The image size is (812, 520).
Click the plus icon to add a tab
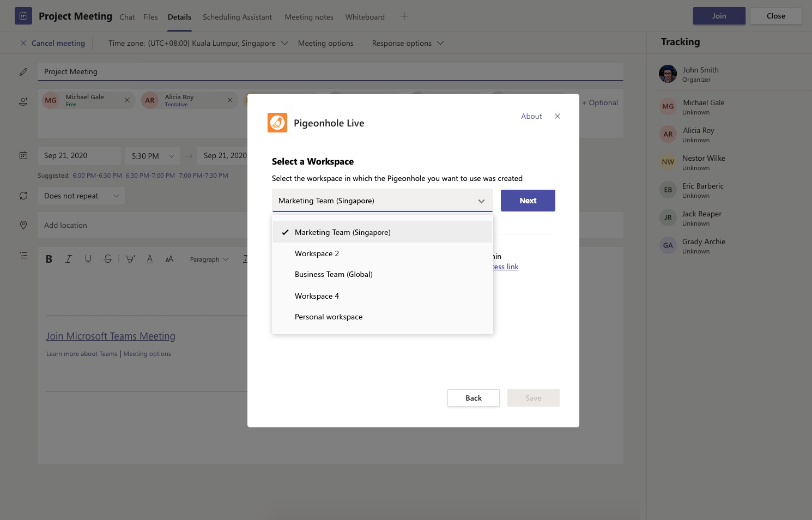point(404,16)
